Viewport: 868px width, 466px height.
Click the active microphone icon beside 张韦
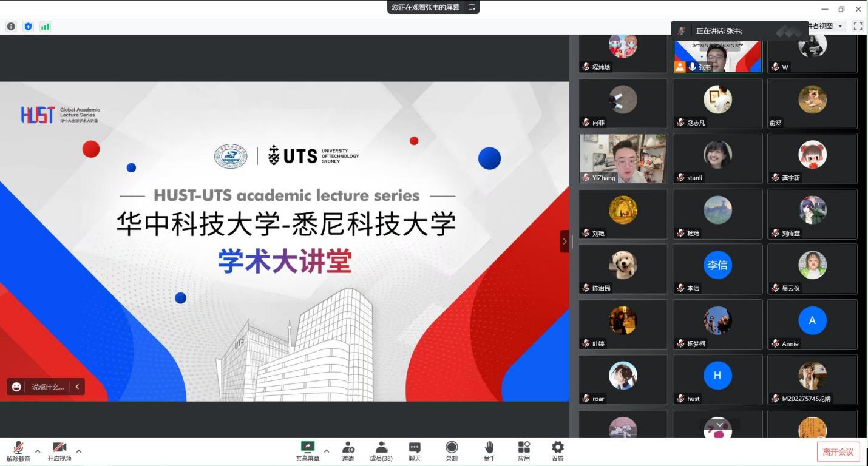[x=692, y=67]
